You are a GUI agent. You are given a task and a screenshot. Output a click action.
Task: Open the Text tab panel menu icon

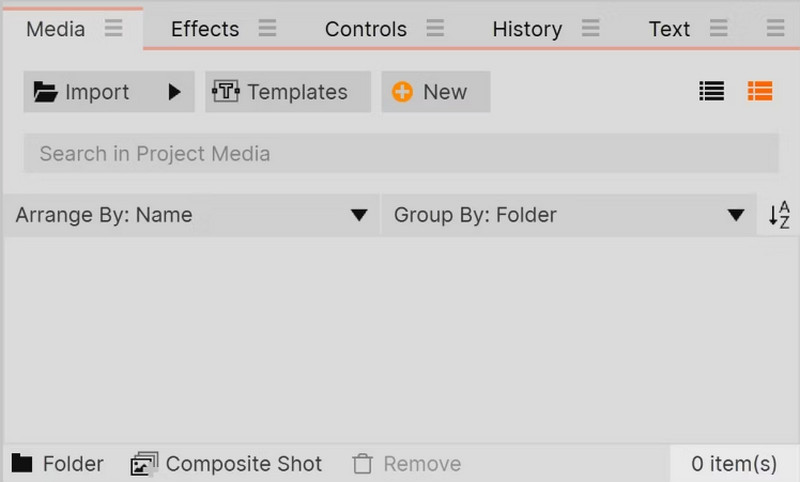[x=719, y=28]
